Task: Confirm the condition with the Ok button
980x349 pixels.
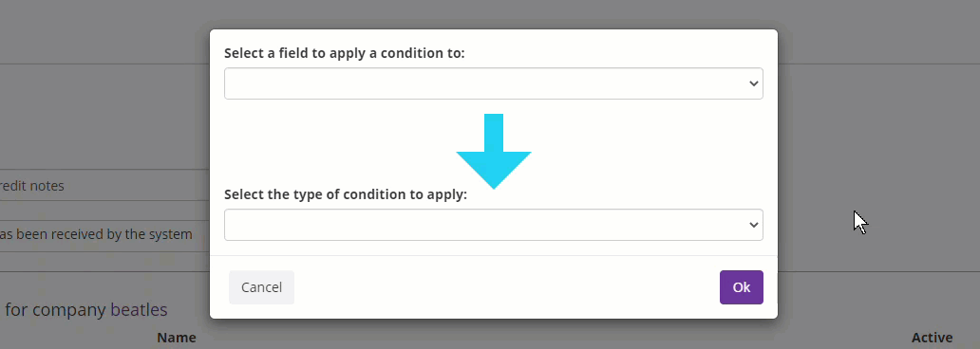Action: coord(742,287)
